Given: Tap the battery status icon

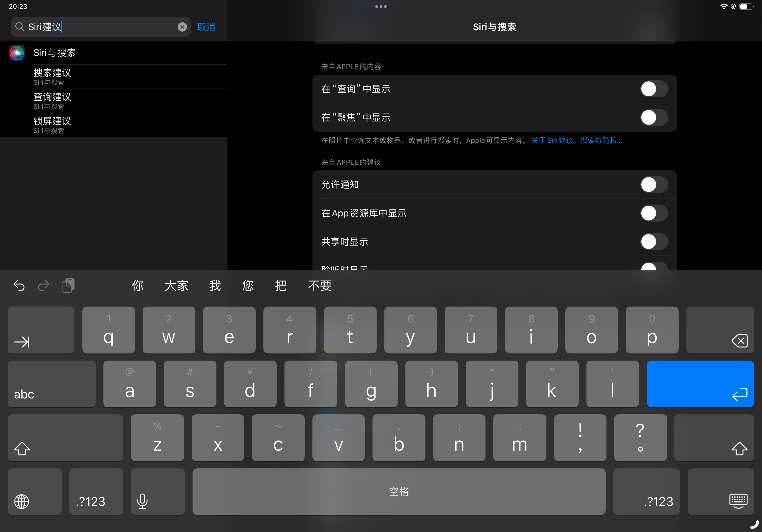Looking at the screenshot, I should [746, 7].
